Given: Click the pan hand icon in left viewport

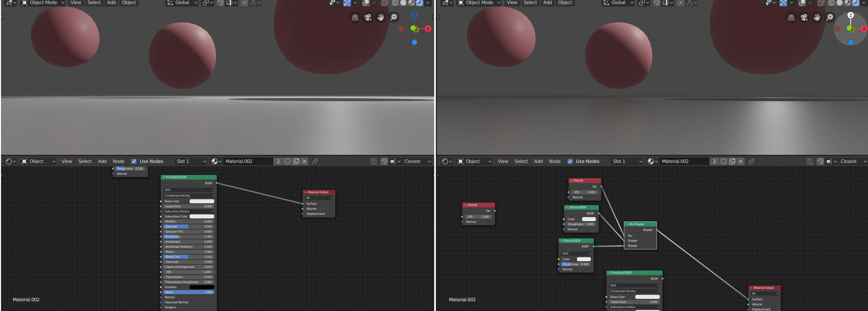Looking at the screenshot, I should pos(381,17).
